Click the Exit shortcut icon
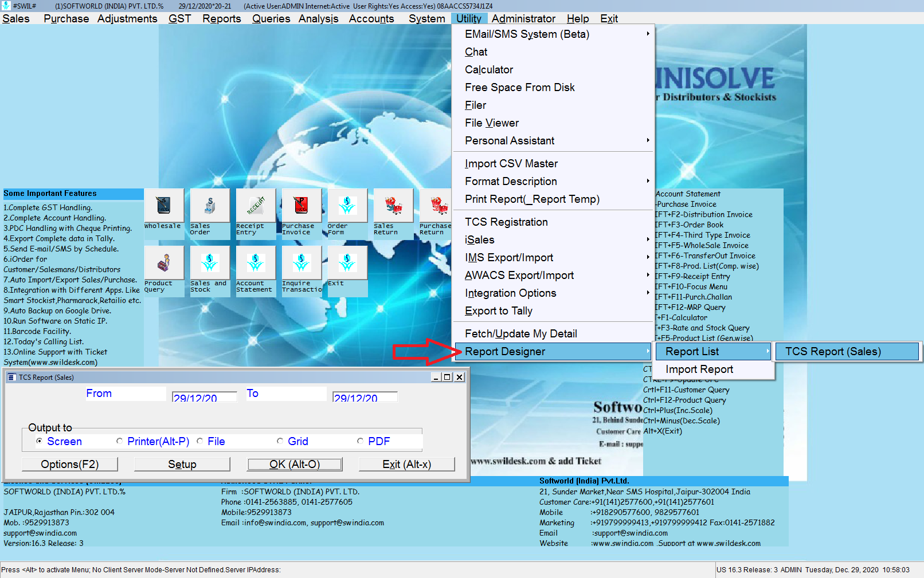Screen dimensions: 924x578 click(x=347, y=263)
